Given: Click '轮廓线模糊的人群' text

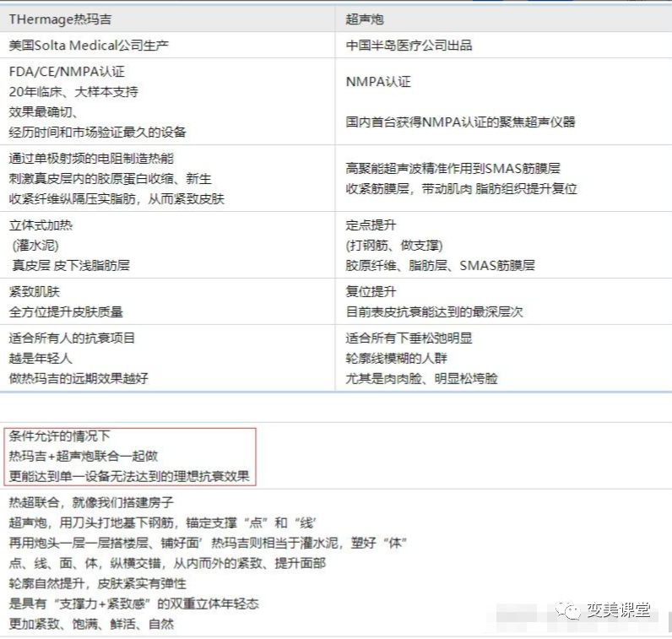Looking at the screenshot, I should [x=397, y=358].
